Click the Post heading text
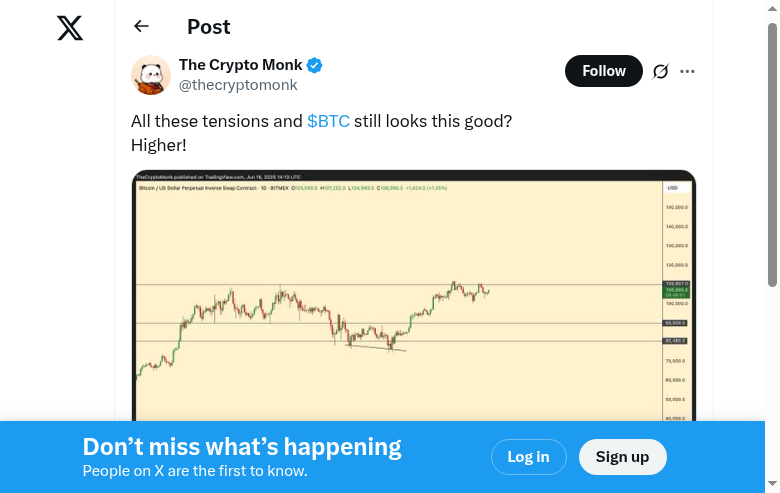The width and height of the screenshot is (780, 493). 208,27
